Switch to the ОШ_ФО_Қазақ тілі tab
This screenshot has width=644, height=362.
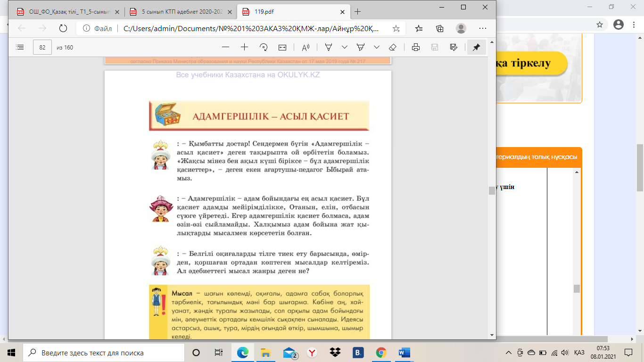[66, 11]
